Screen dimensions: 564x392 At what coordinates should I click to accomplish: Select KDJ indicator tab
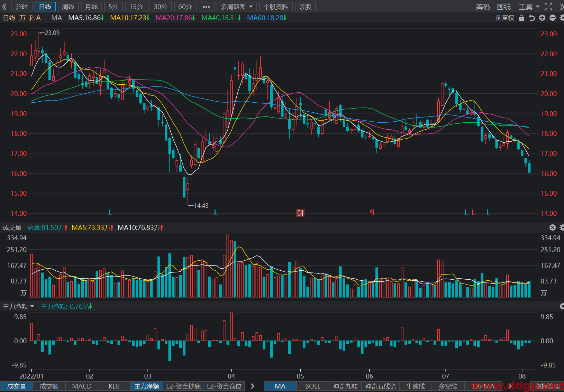tap(114, 386)
